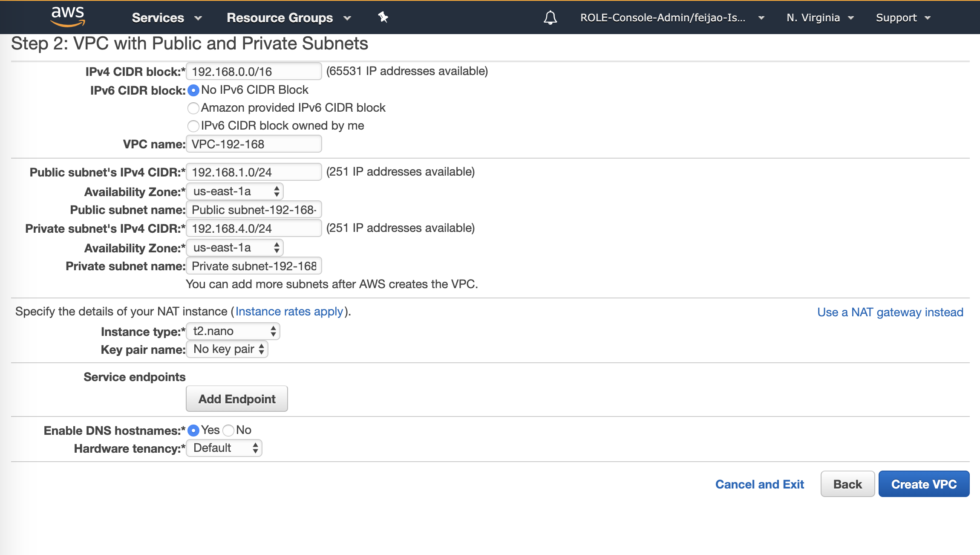The height and width of the screenshot is (555, 980).
Task: Follow the Use a NAT gateway instead link
Action: click(890, 312)
